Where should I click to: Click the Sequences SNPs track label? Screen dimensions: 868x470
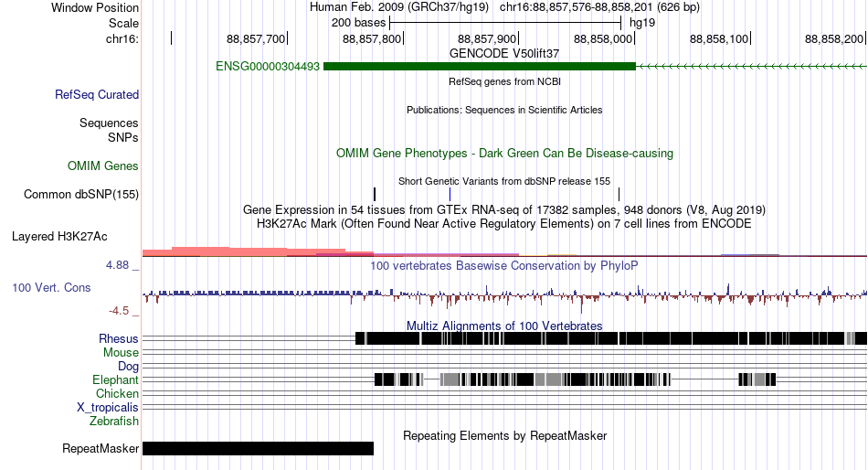click(109, 130)
